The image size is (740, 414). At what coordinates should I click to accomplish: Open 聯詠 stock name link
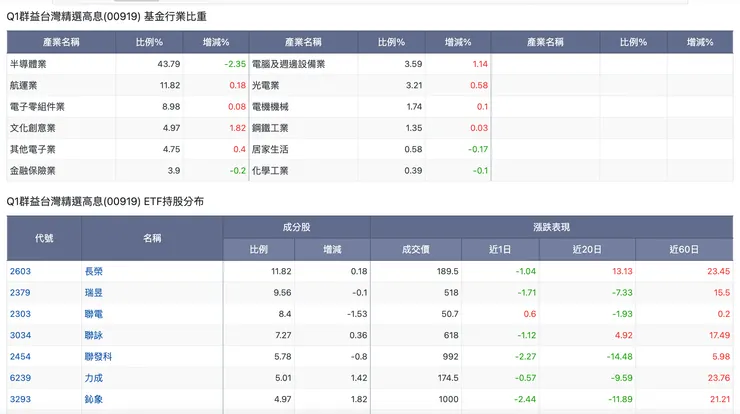(x=93, y=335)
